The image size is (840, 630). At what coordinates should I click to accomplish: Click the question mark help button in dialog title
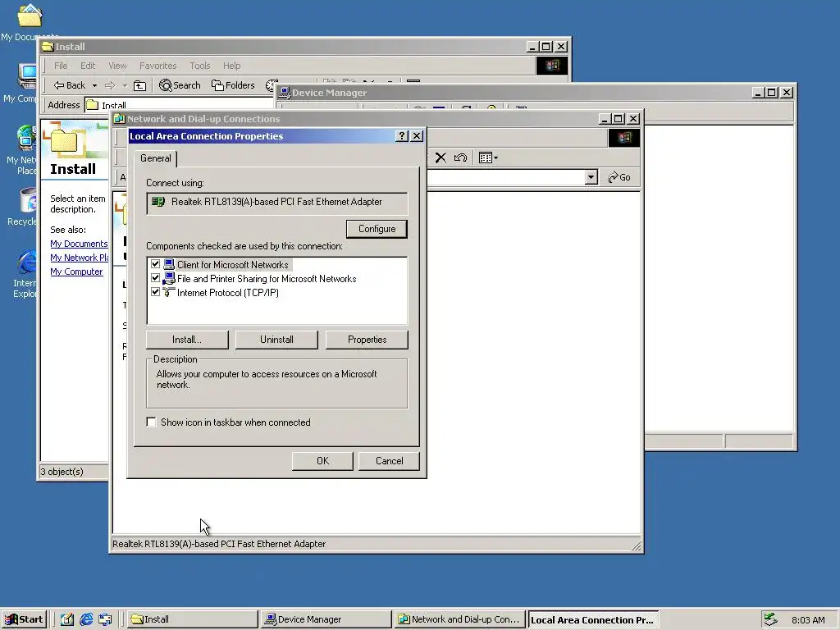coord(402,136)
